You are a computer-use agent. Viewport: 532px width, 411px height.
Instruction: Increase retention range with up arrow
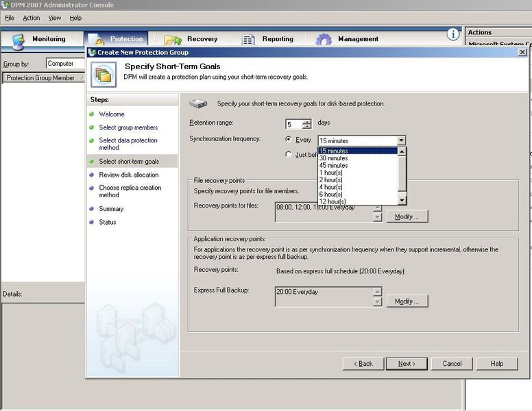point(306,122)
